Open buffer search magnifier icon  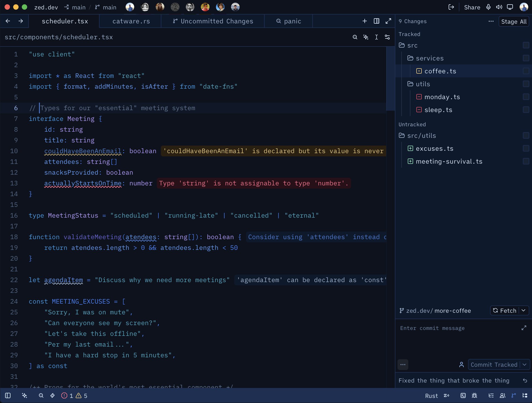tap(355, 37)
